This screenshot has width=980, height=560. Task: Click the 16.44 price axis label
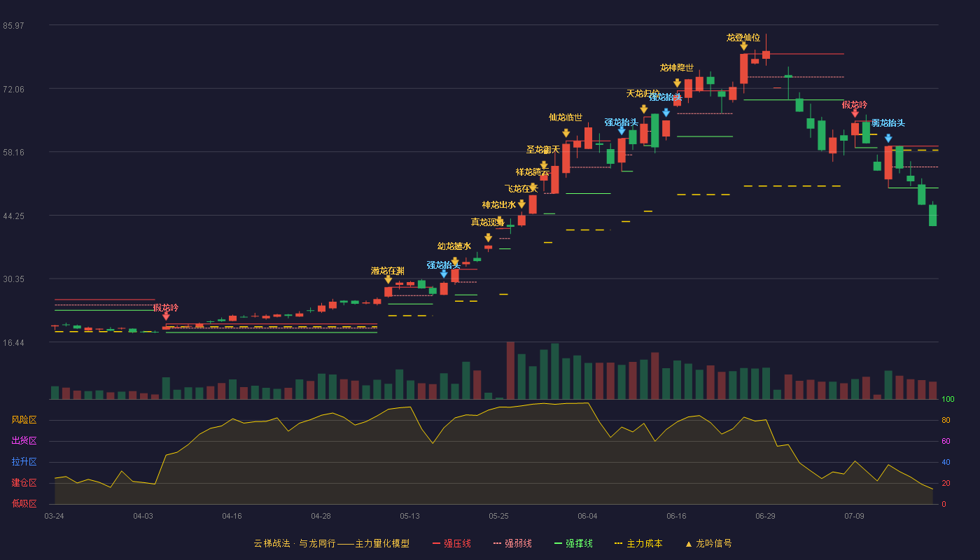click(x=13, y=343)
